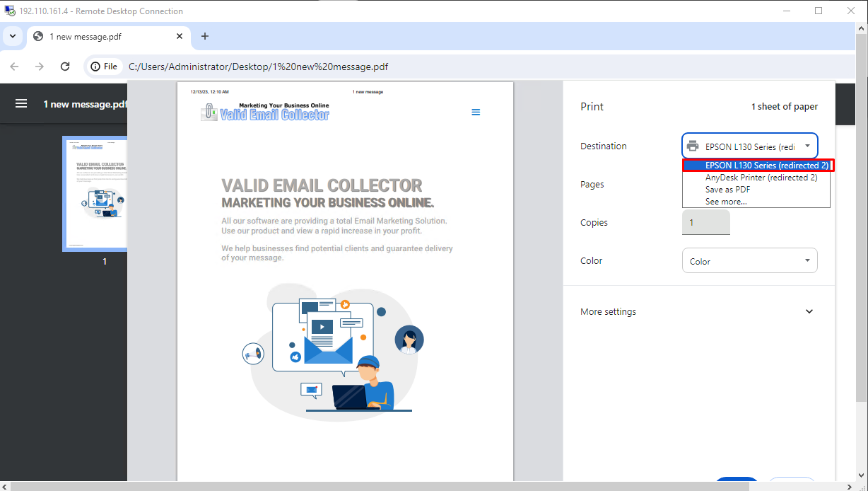This screenshot has height=491, width=868.
Task: Go back to the previous page
Action: 15,67
